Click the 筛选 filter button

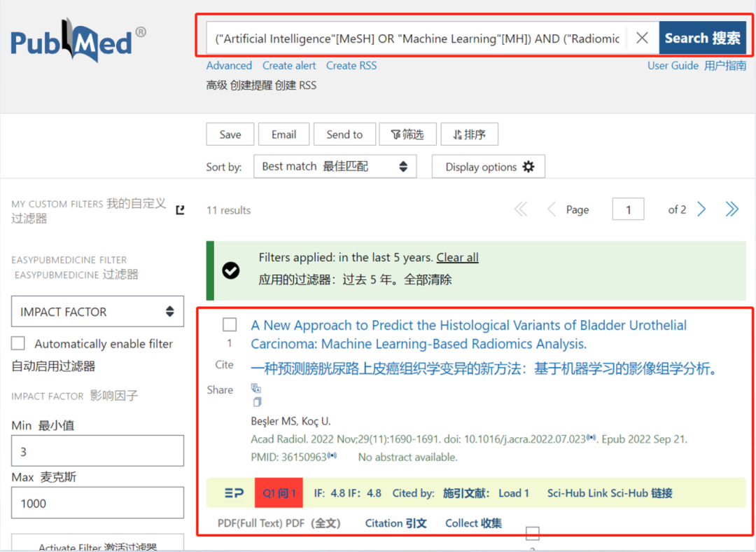pos(407,134)
